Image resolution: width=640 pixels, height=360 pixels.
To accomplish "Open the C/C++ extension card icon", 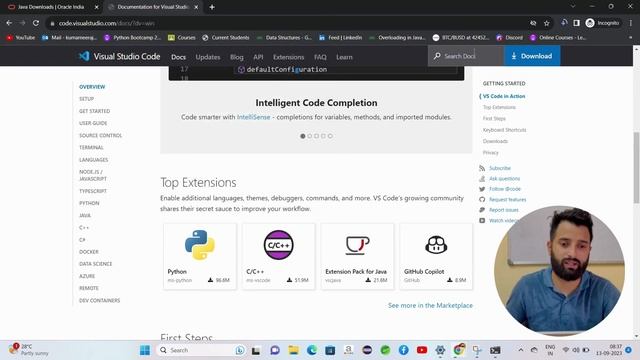I will tap(278, 245).
